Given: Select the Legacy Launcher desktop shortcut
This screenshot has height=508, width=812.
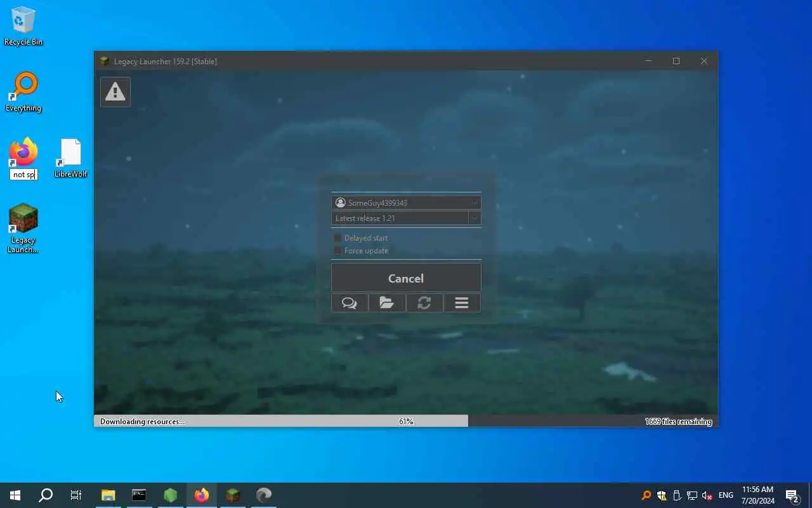Looking at the screenshot, I should pyautogui.click(x=23, y=229).
